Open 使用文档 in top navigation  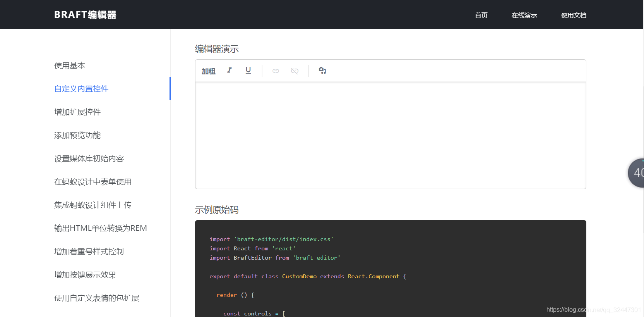pos(574,15)
